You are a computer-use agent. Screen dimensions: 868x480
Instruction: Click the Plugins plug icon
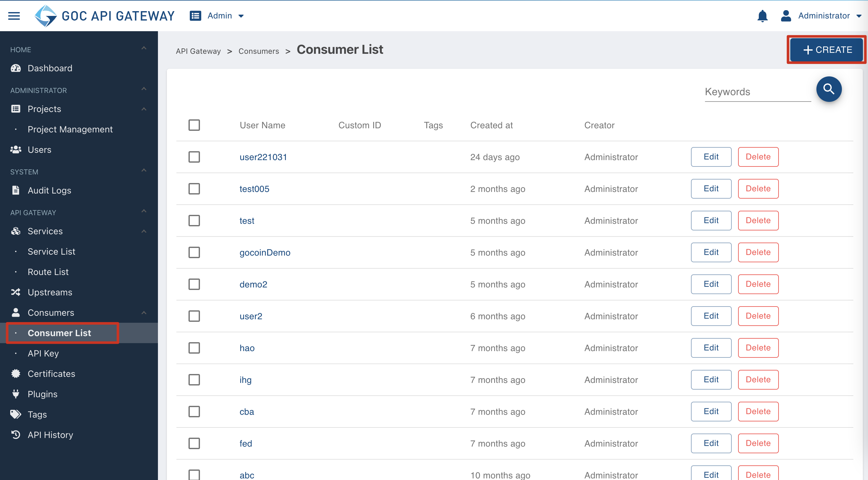point(16,393)
